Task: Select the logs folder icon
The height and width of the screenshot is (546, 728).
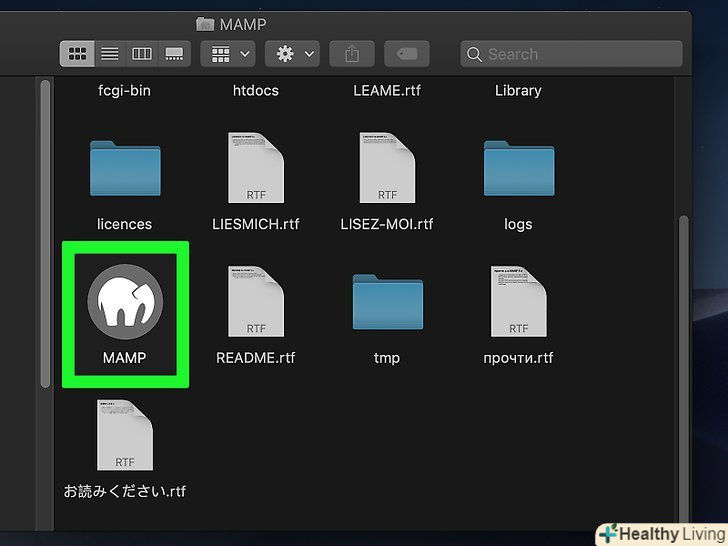Action: point(519,168)
